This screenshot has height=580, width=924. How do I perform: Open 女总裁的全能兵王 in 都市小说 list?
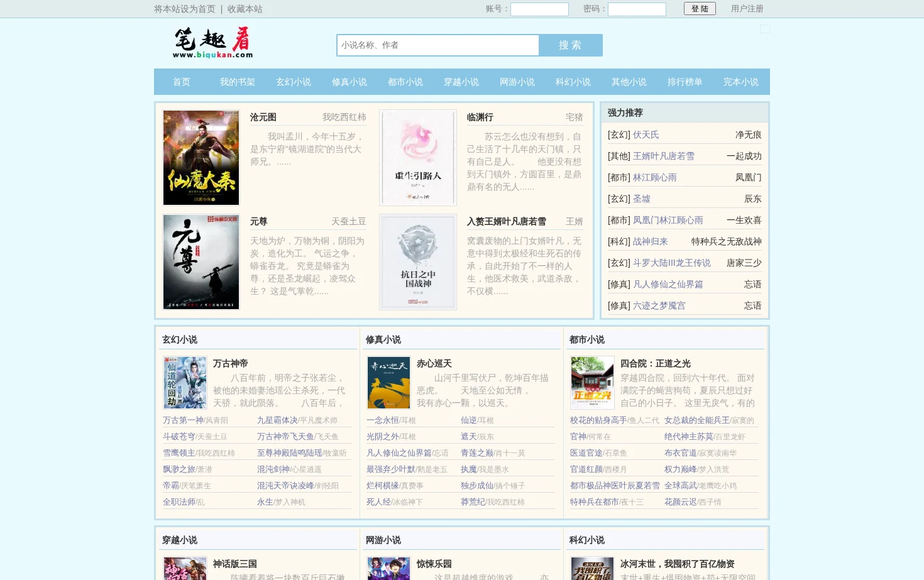(697, 420)
